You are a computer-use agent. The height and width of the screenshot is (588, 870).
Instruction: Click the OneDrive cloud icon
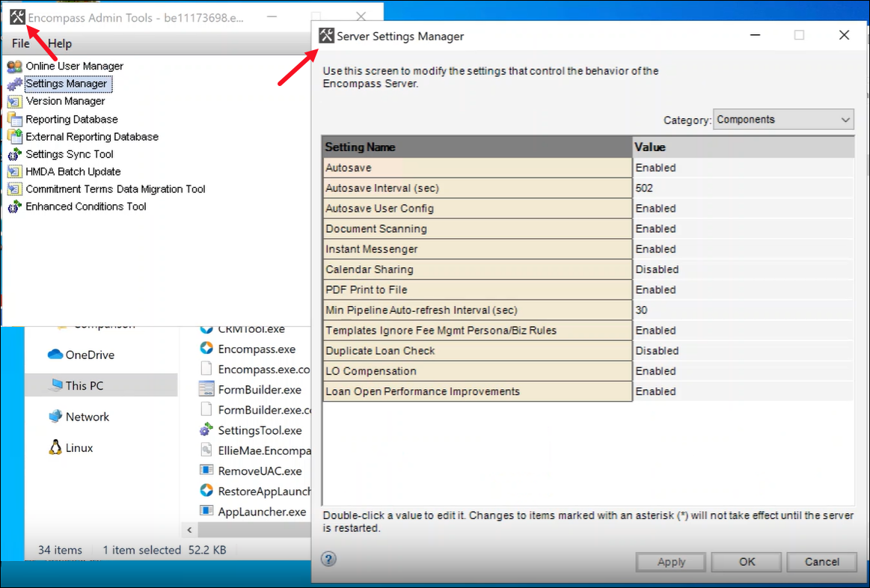[x=55, y=355]
